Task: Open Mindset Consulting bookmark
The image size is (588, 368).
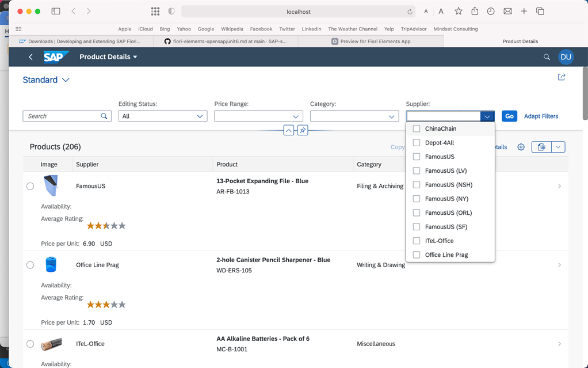Action: click(x=456, y=29)
